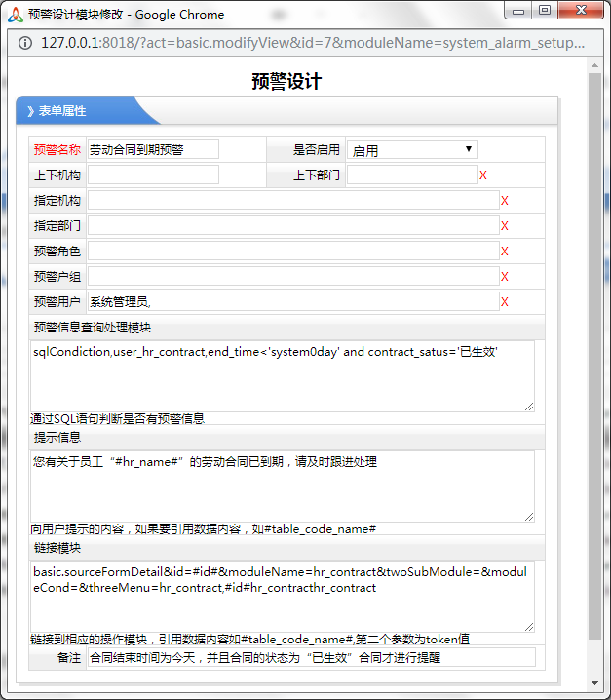Viewport: 611px width, 700px height.
Task: Clear the 预警角色 field with red X
Action: 505,252
